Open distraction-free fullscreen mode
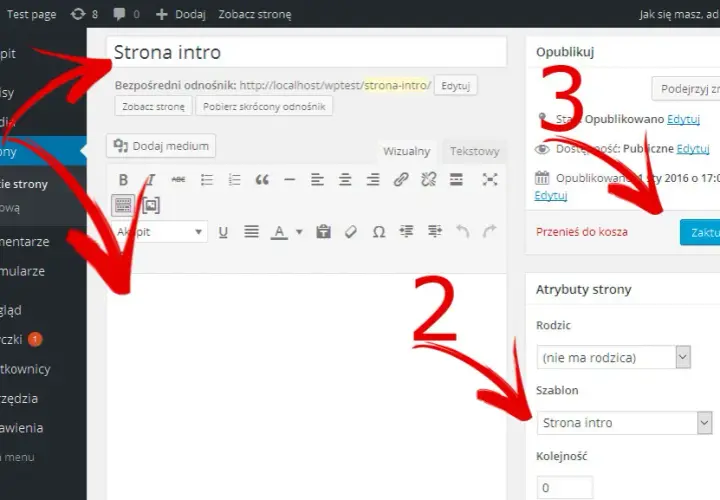The height and width of the screenshot is (500, 720). click(490, 180)
